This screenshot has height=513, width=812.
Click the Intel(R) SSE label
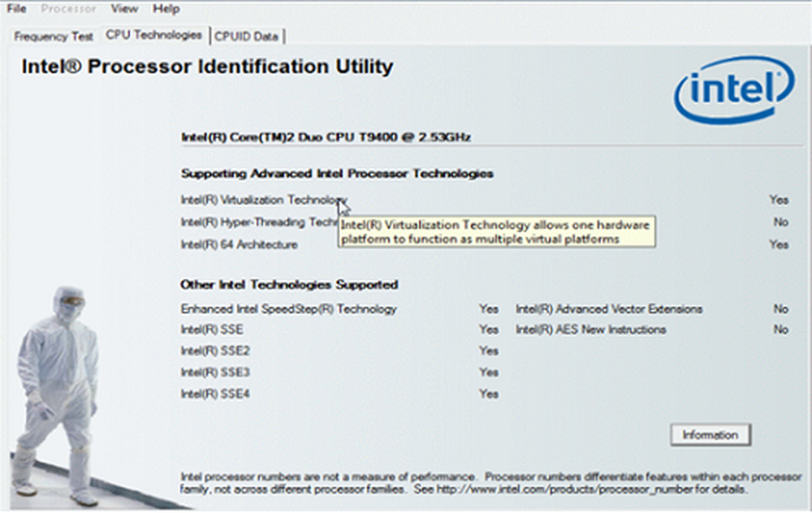click(212, 330)
